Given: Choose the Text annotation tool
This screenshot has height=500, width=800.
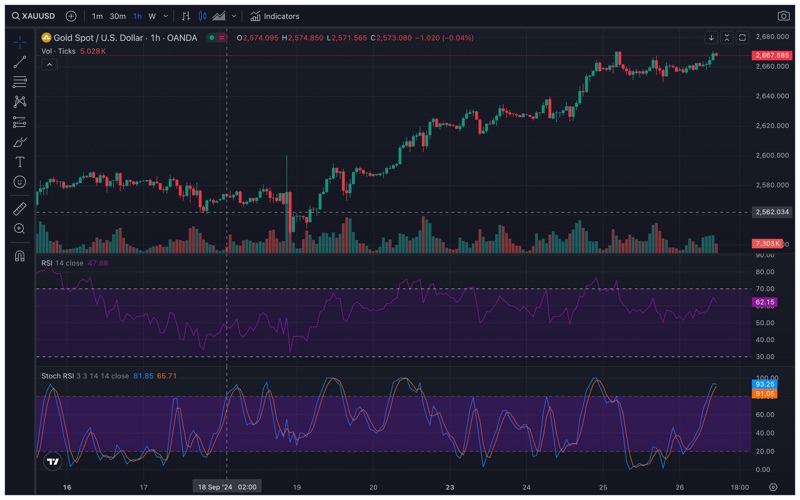Looking at the screenshot, I should pyautogui.click(x=19, y=162).
